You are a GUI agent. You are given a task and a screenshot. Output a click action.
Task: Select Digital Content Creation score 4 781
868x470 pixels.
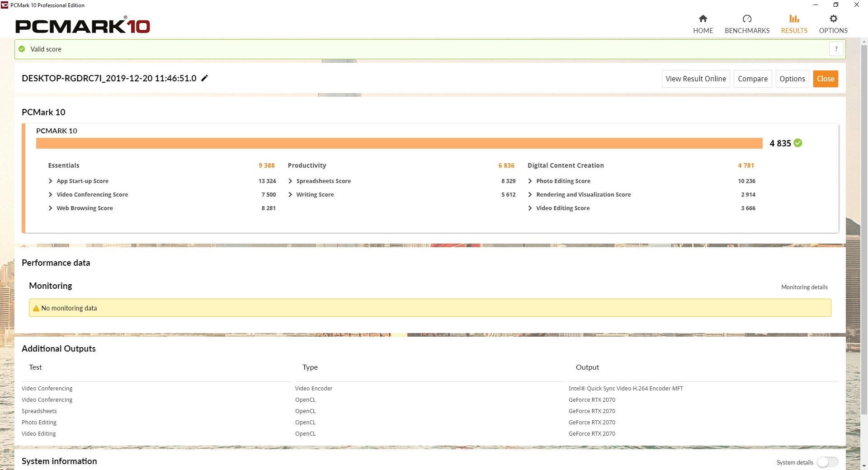(746, 165)
